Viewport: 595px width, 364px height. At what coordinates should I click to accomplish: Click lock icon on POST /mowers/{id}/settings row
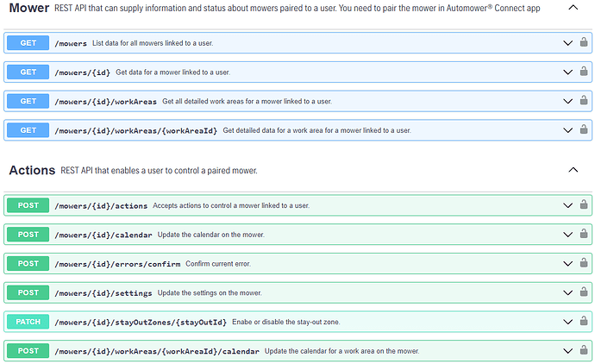click(x=584, y=292)
